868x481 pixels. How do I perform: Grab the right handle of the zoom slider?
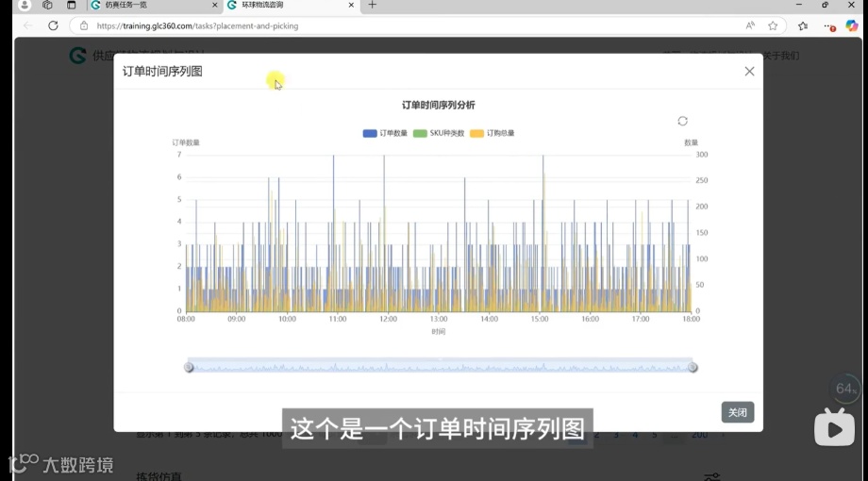(x=692, y=367)
